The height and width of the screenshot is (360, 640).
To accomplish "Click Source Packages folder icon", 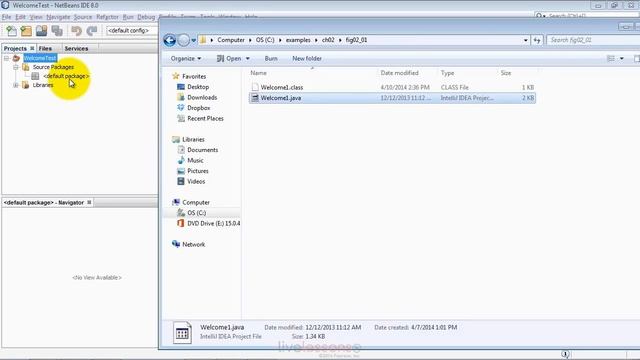I will [26, 67].
